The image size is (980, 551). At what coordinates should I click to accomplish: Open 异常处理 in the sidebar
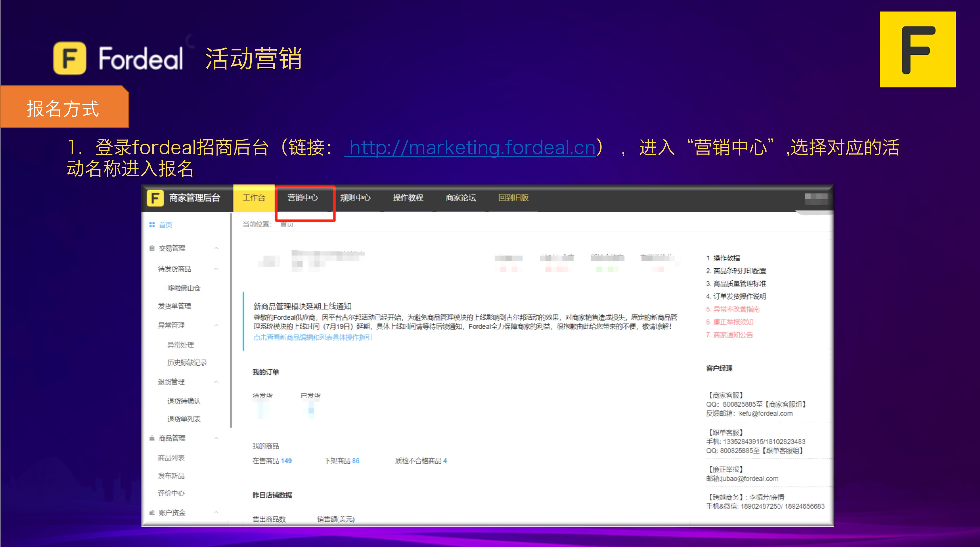click(180, 345)
